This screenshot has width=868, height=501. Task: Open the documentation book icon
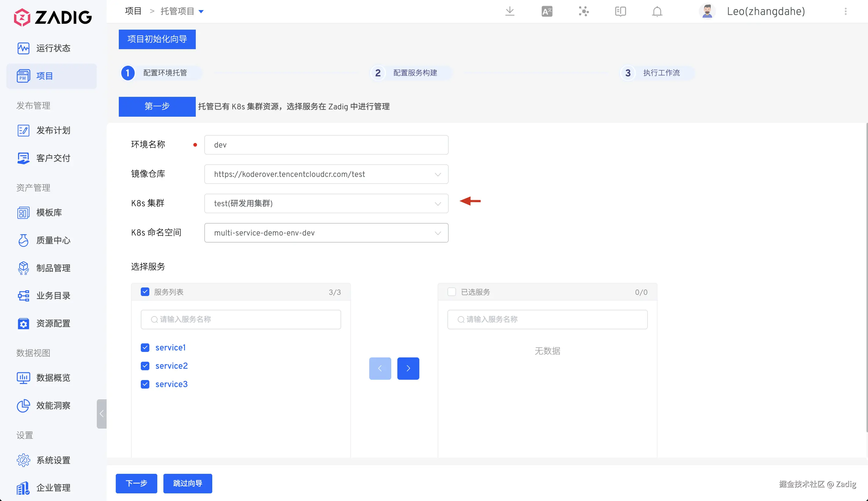point(620,11)
